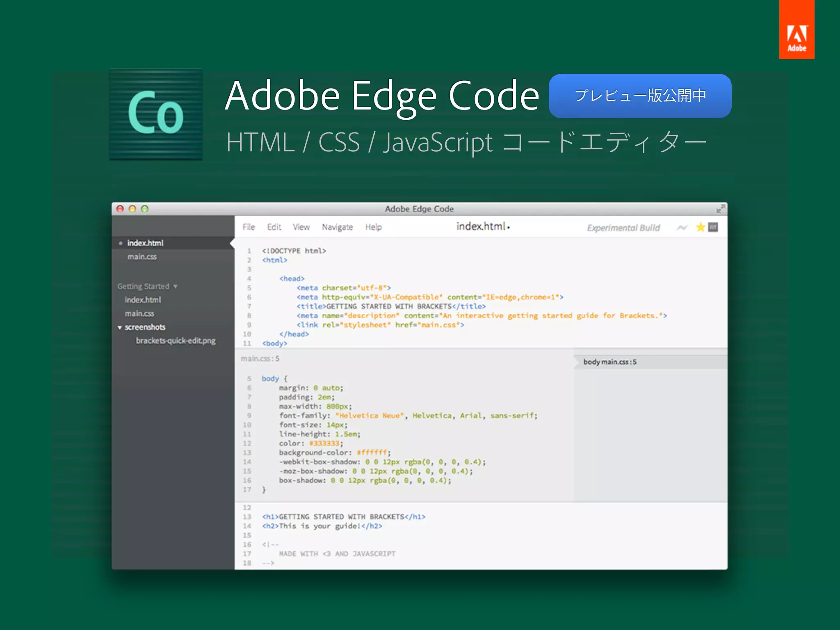Click the font-family declaration line
This screenshot has width=840, height=630.
coord(408,415)
